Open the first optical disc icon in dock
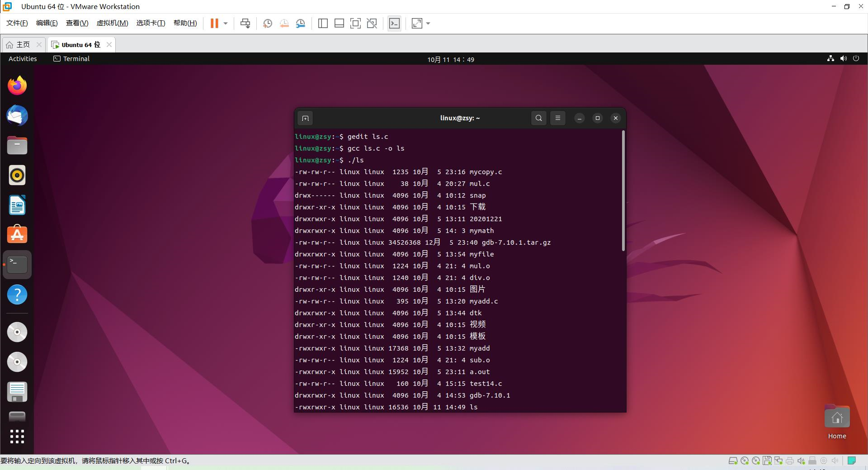The image size is (868, 470). (17, 332)
